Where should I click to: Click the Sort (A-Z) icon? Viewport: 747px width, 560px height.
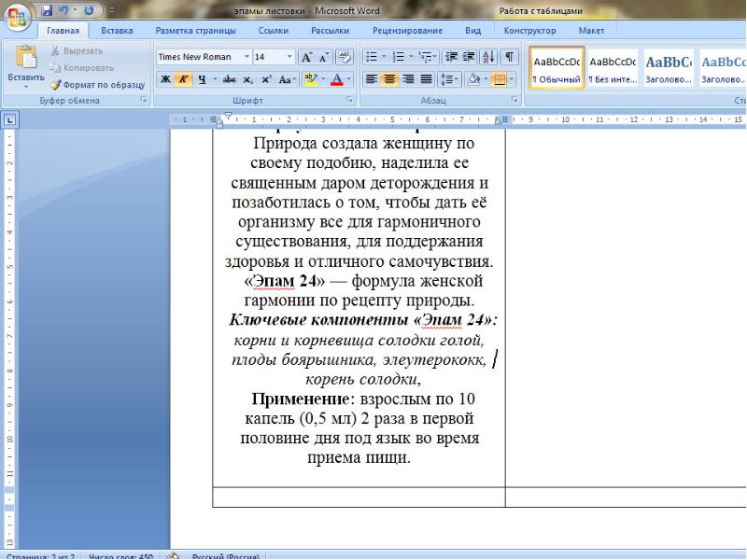click(490, 57)
